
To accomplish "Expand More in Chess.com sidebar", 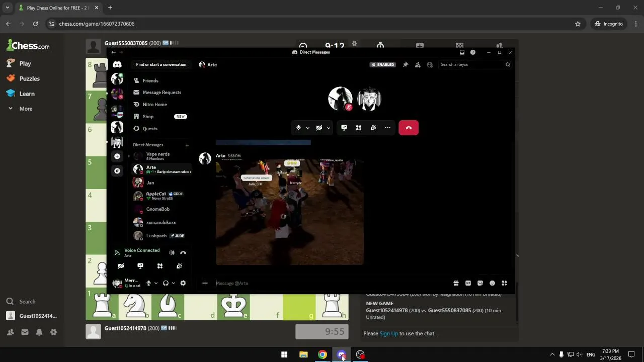I will pos(26,109).
